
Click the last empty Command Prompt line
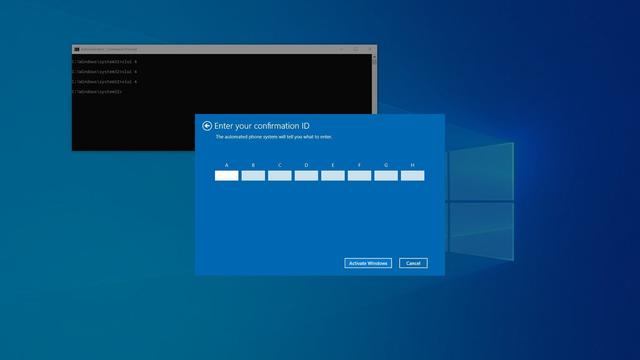pyautogui.click(x=97, y=92)
